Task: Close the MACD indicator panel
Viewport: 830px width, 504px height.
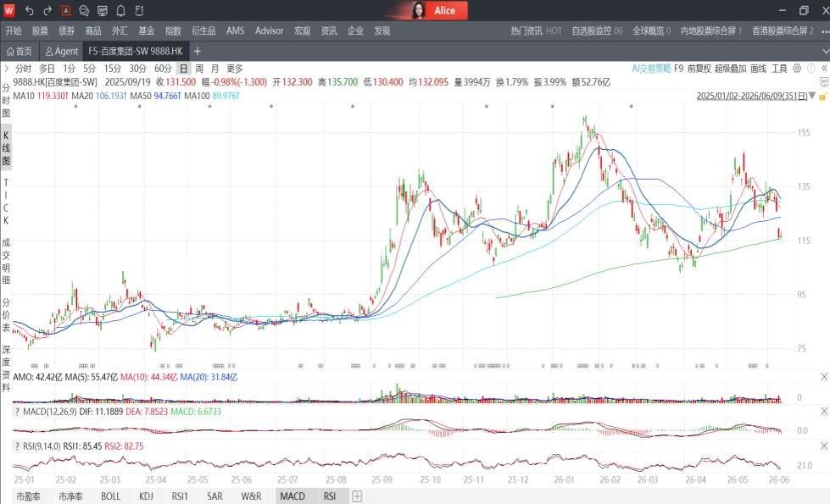Action: tap(824, 411)
